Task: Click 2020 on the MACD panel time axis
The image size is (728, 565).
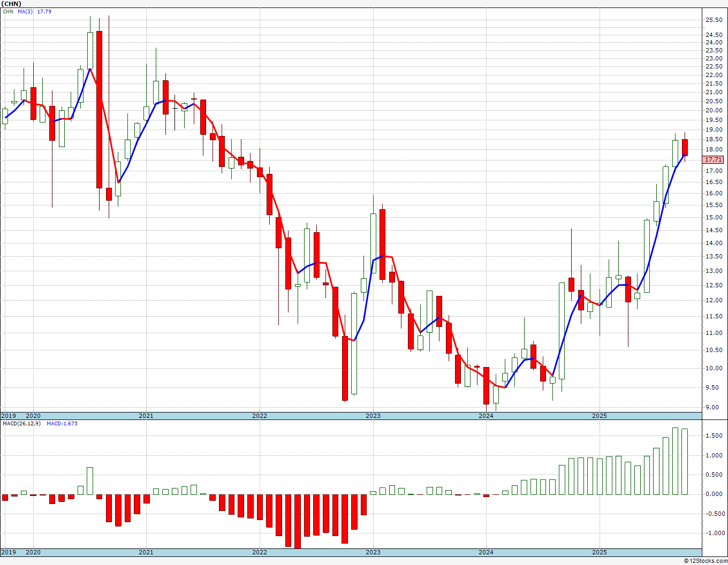Action: point(33,552)
